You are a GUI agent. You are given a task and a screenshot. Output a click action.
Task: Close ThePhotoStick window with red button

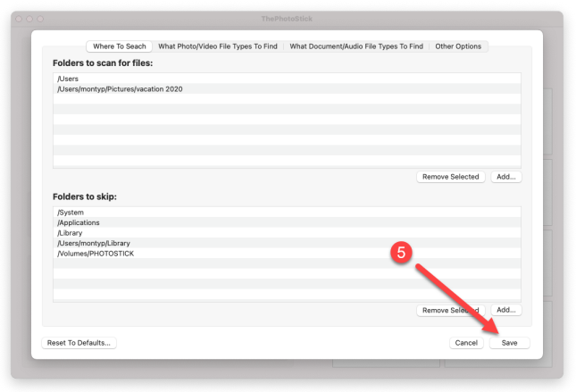pyautogui.click(x=19, y=19)
